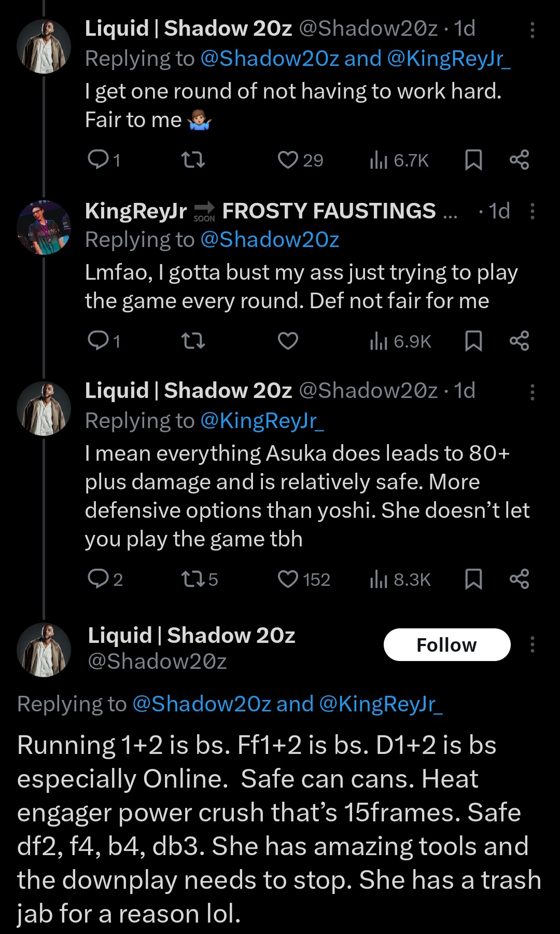The width and height of the screenshot is (560, 934).
Task: Like the tweet with 29 likes
Action: [x=288, y=160]
